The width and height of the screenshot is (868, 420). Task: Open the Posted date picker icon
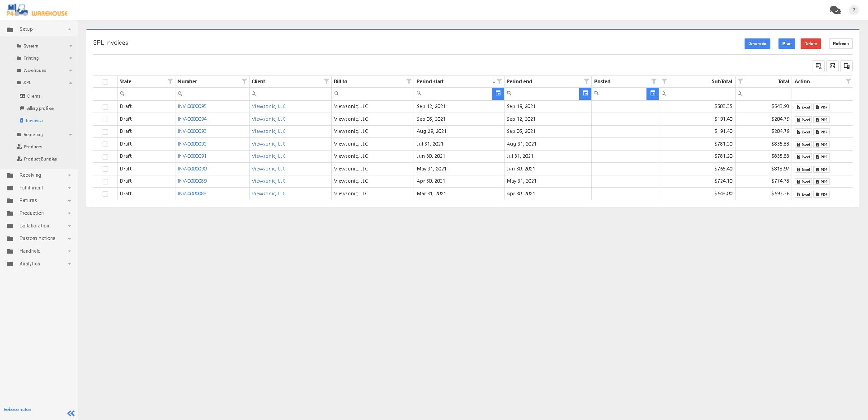(652, 94)
